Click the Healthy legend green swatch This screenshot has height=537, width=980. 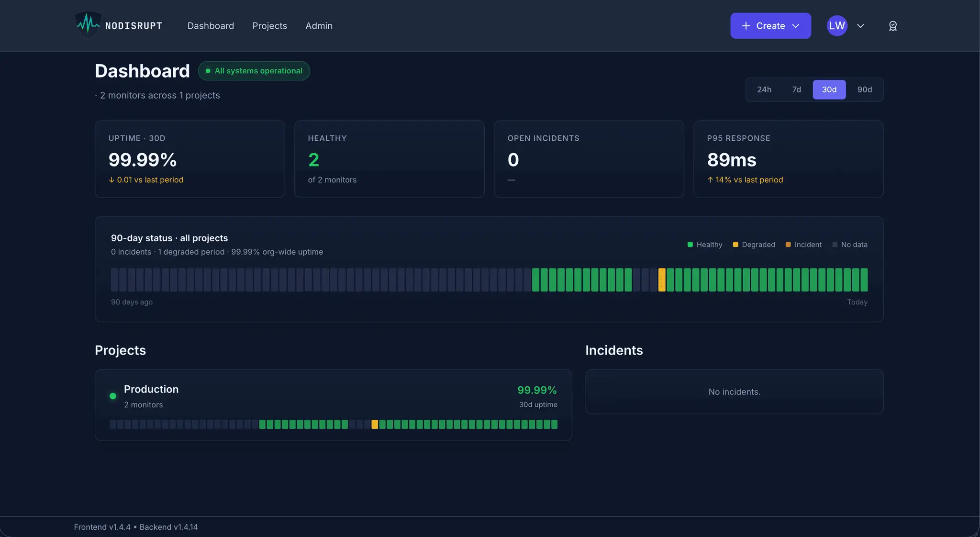pos(690,245)
